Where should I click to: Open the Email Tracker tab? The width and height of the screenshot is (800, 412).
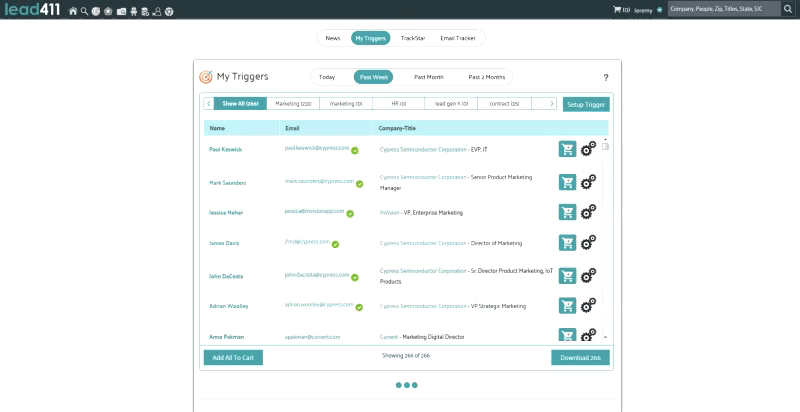(458, 38)
